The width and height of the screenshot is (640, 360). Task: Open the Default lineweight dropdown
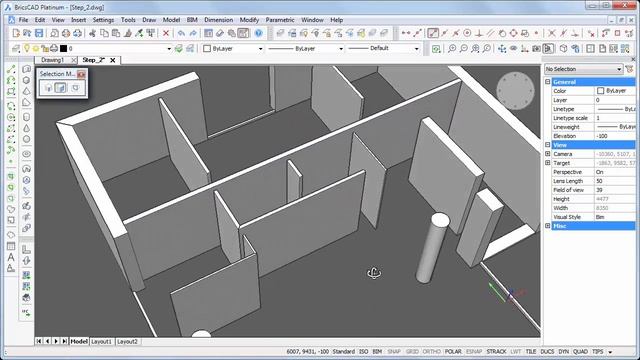[x=417, y=49]
